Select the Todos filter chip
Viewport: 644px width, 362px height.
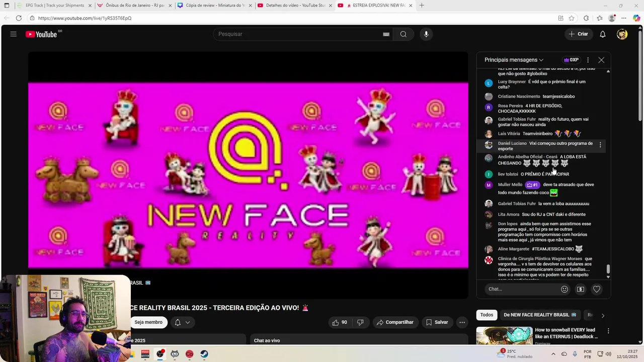tap(487, 315)
